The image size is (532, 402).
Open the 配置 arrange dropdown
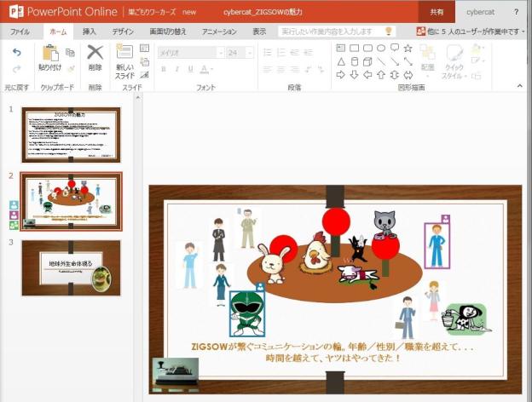tap(428, 60)
